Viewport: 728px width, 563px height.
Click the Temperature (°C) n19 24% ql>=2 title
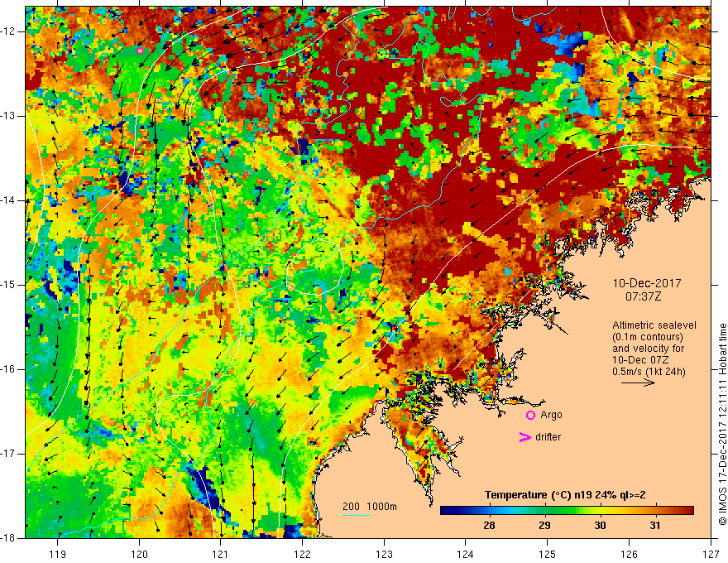565,495
